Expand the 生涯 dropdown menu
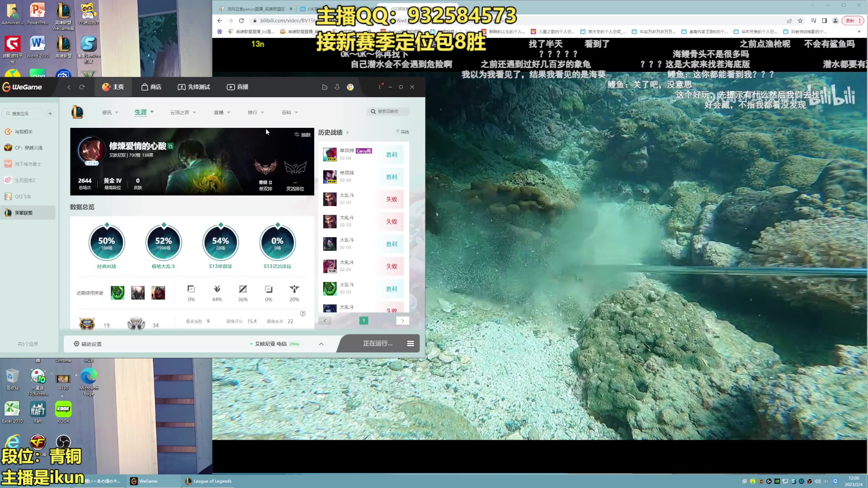The width and height of the screenshot is (868, 488). [x=144, y=112]
